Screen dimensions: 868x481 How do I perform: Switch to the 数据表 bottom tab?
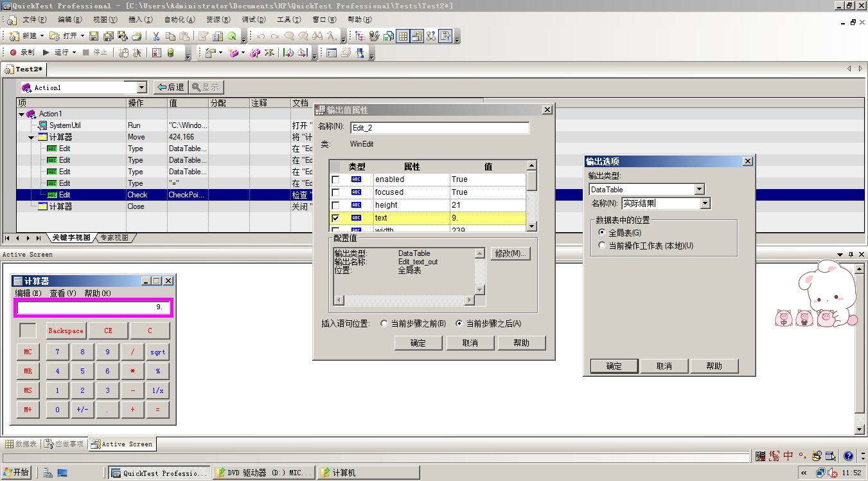pyautogui.click(x=21, y=444)
